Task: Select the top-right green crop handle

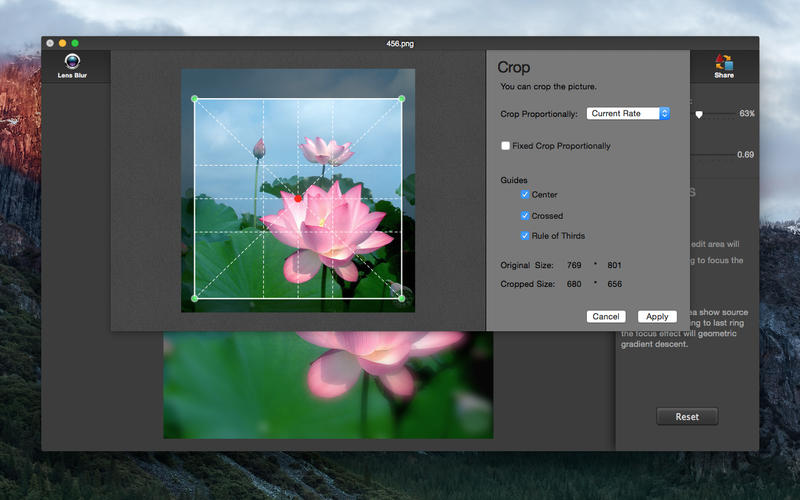Action: (x=402, y=98)
